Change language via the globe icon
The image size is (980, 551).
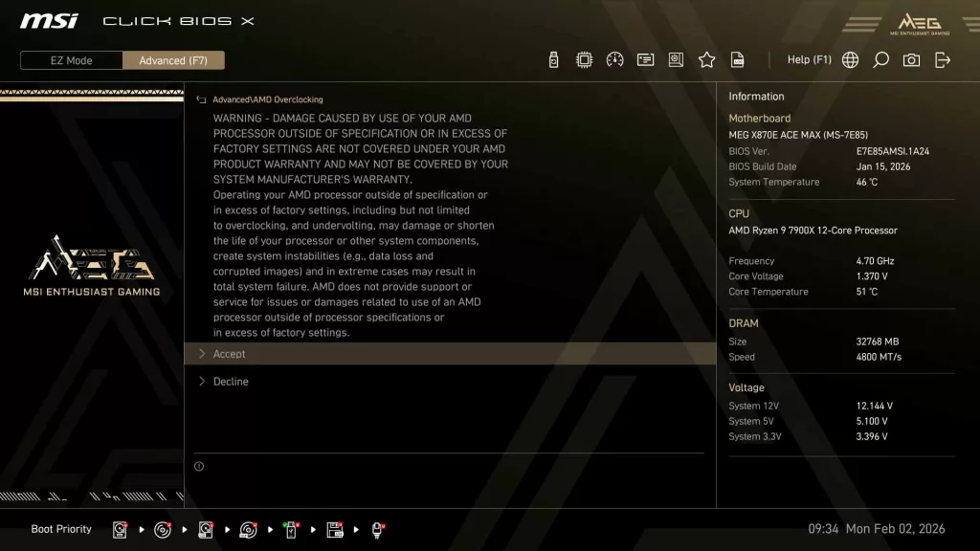click(850, 59)
